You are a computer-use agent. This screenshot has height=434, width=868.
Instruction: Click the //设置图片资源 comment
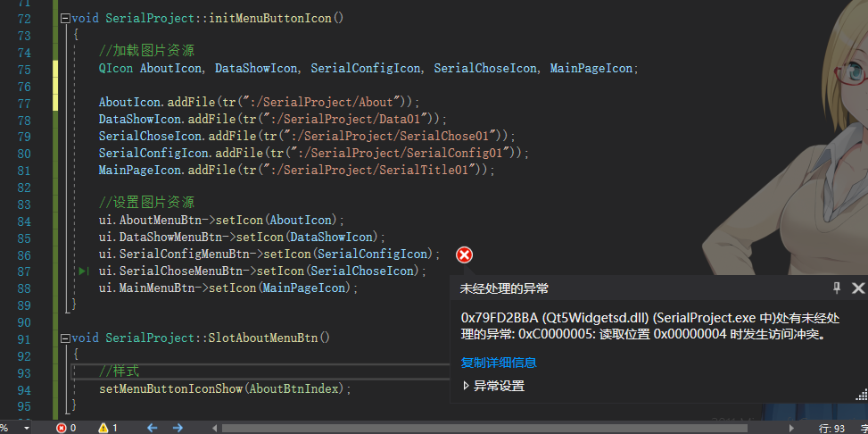(146, 203)
